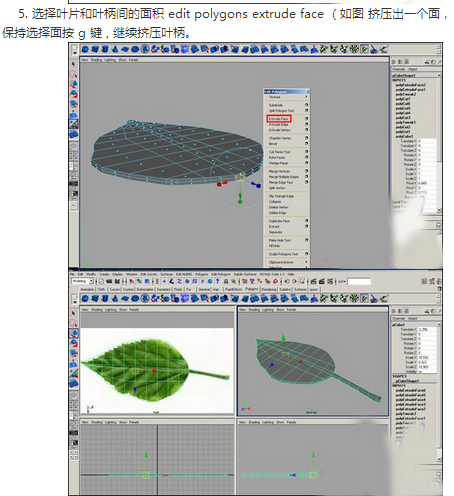Choose Extrude Face in Edit Polygons menu
This screenshot has width=454, height=496.
279,119
